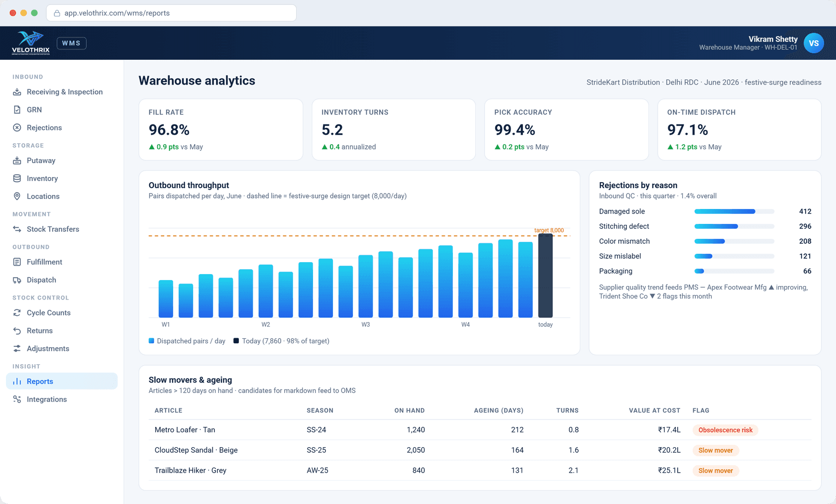
Task: Navigate to Cycle Counts
Action: tap(62, 313)
